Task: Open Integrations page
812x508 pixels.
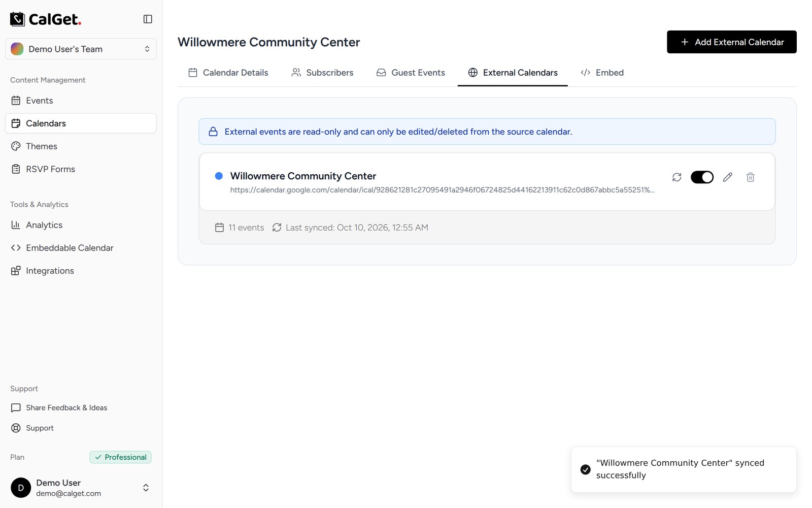Action: tap(81, 271)
